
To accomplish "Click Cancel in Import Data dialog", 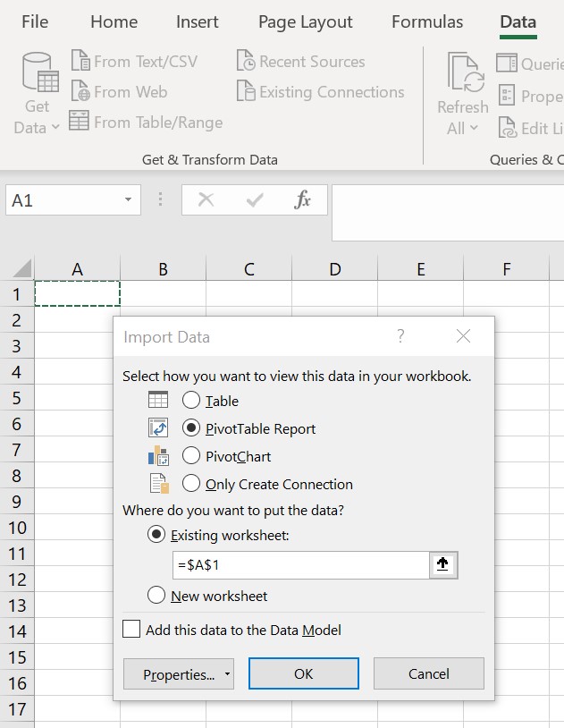I will pyautogui.click(x=429, y=673).
